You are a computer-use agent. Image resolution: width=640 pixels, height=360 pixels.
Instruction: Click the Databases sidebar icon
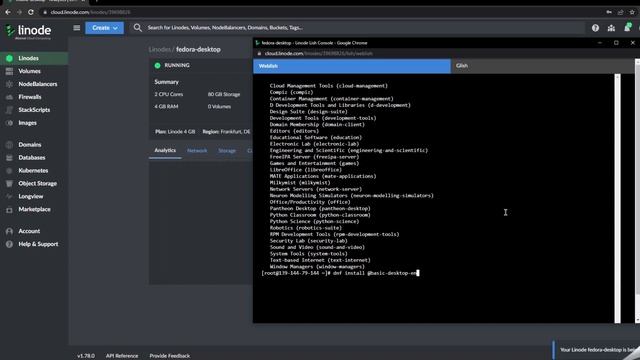point(9,158)
